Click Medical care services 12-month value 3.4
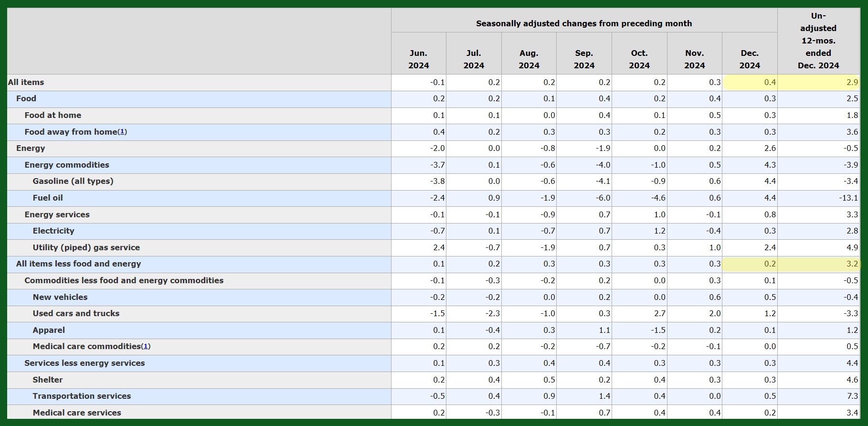Viewport: 868px width, 426px height. (x=852, y=413)
